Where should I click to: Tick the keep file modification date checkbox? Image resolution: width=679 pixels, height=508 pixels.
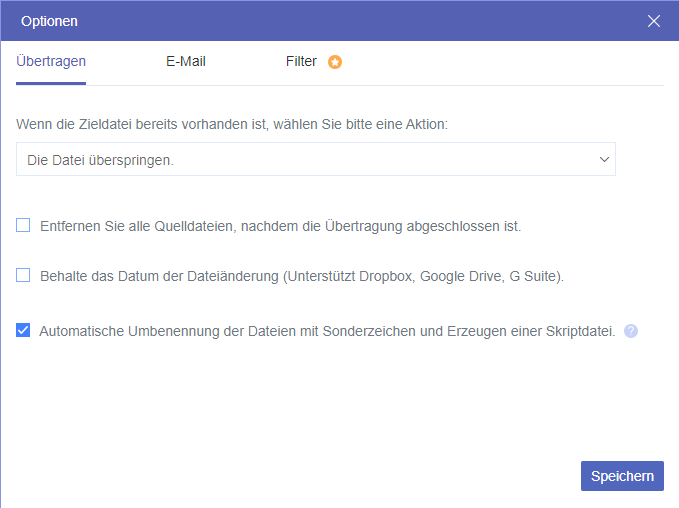[x=23, y=275]
